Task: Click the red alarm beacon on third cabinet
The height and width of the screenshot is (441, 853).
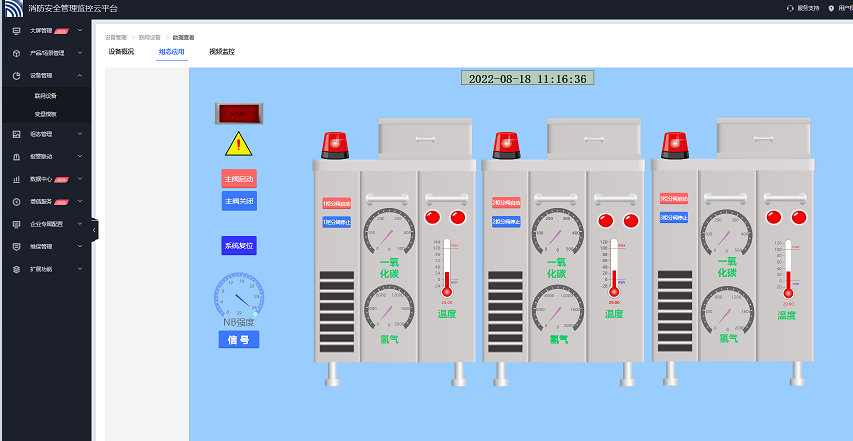Action: tap(675, 145)
